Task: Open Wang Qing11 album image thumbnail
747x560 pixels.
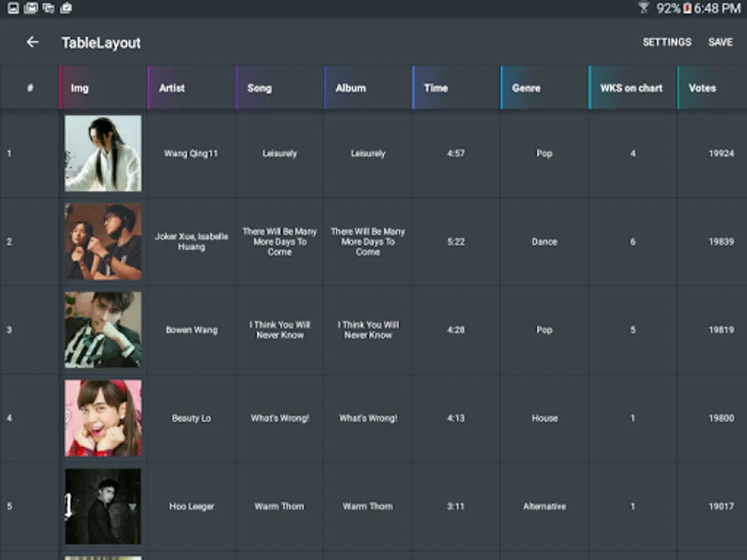Action: tap(103, 153)
